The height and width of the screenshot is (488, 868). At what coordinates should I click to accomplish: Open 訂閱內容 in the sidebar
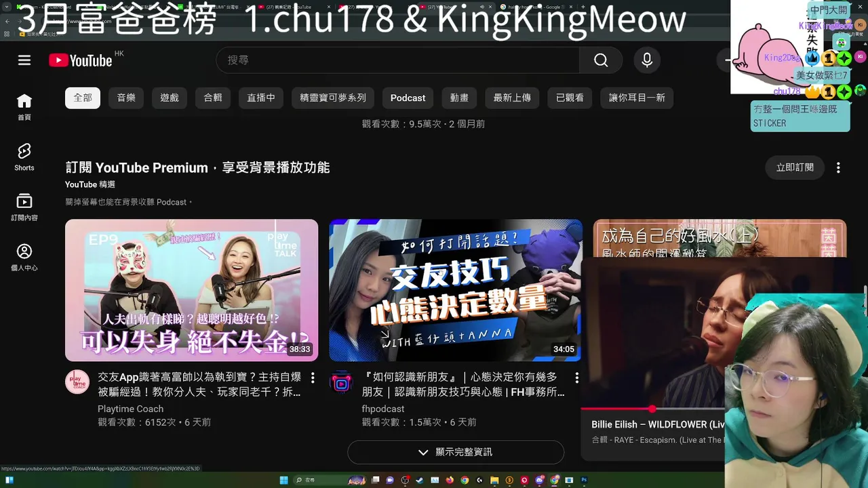24,207
